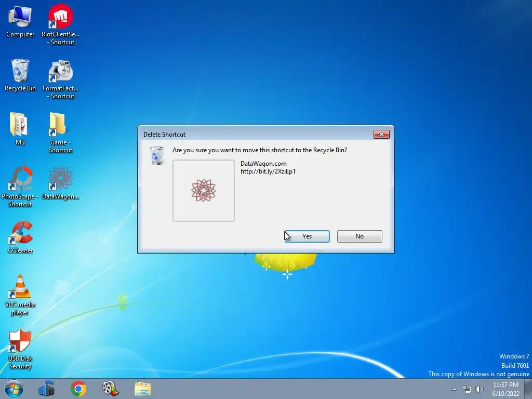Click the Recycle Bin icon inside dialog
Image resolution: width=532 pixels, height=399 pixels.
click(x=157, y=156)
